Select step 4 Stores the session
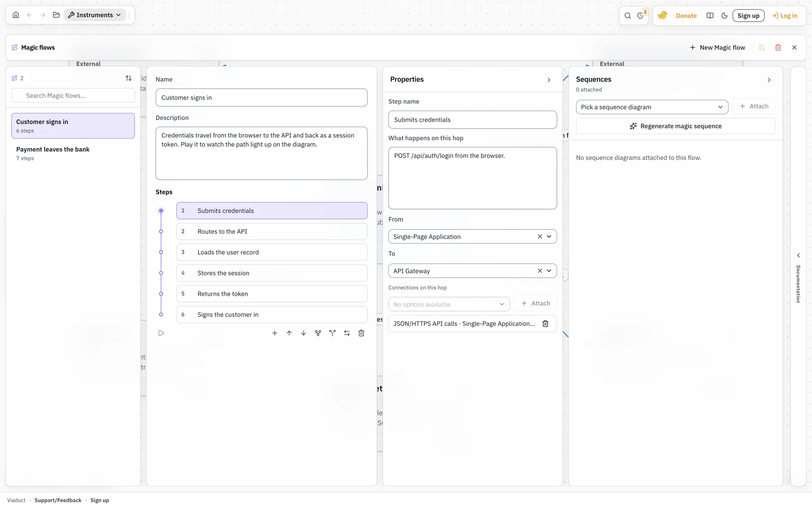The height and width of the screenshot is (508, 812). point(272,273)
